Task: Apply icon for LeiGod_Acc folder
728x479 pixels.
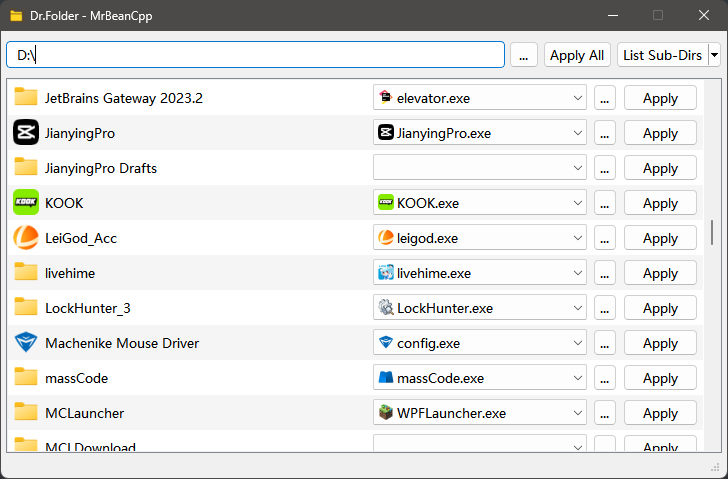Action: coord(660,238)
